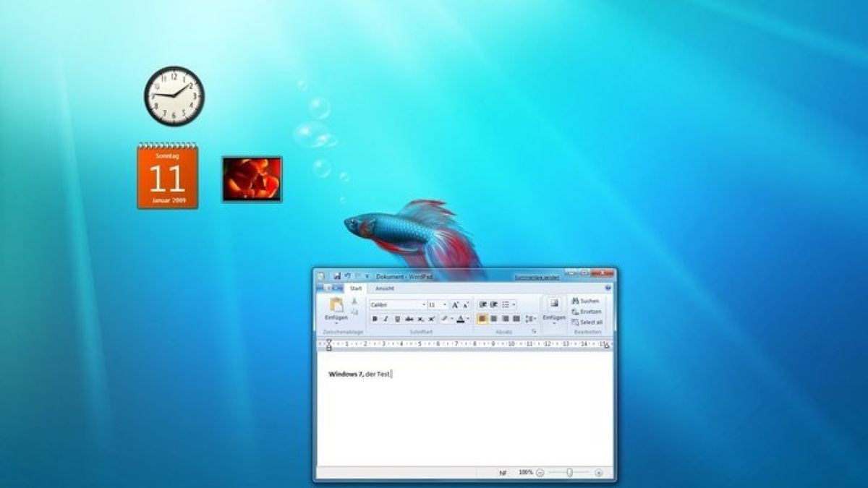Save the document via quick access toolbar
Screen dimensions: 868x488
point(337,274)
